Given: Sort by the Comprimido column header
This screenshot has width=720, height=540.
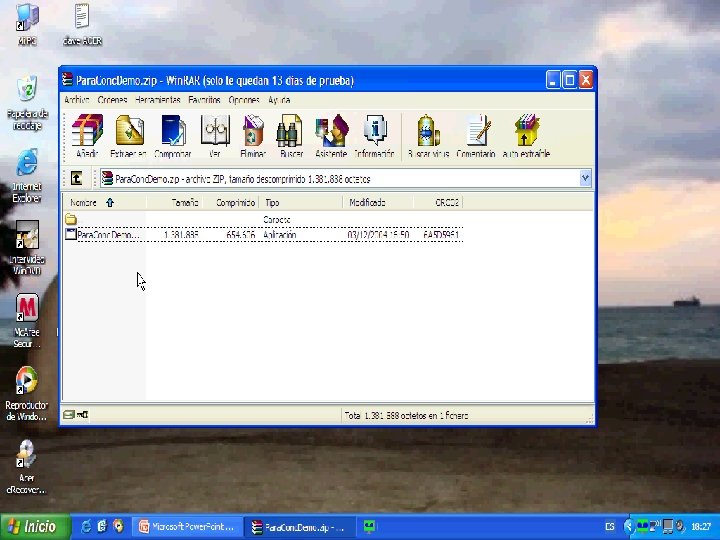Looking at the screenshot, I should tap(231, 202).
